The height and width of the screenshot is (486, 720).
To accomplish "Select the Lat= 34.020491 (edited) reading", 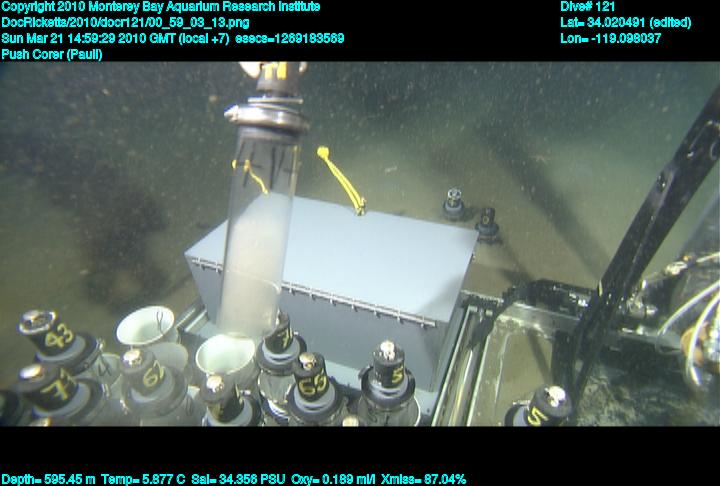I will tap(625, 23).
